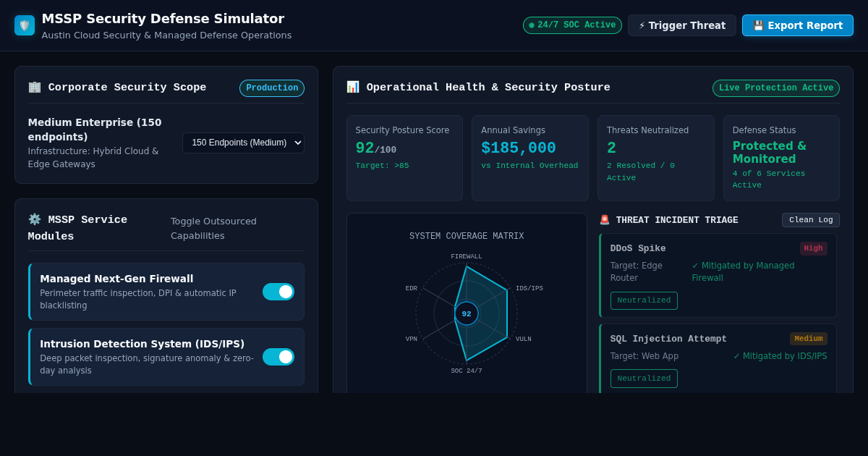Click the VULN label on coverage matrix

click(524, 339)
